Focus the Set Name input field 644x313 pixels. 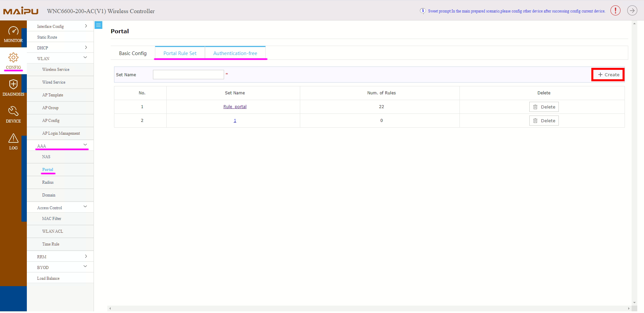[189, 75]
